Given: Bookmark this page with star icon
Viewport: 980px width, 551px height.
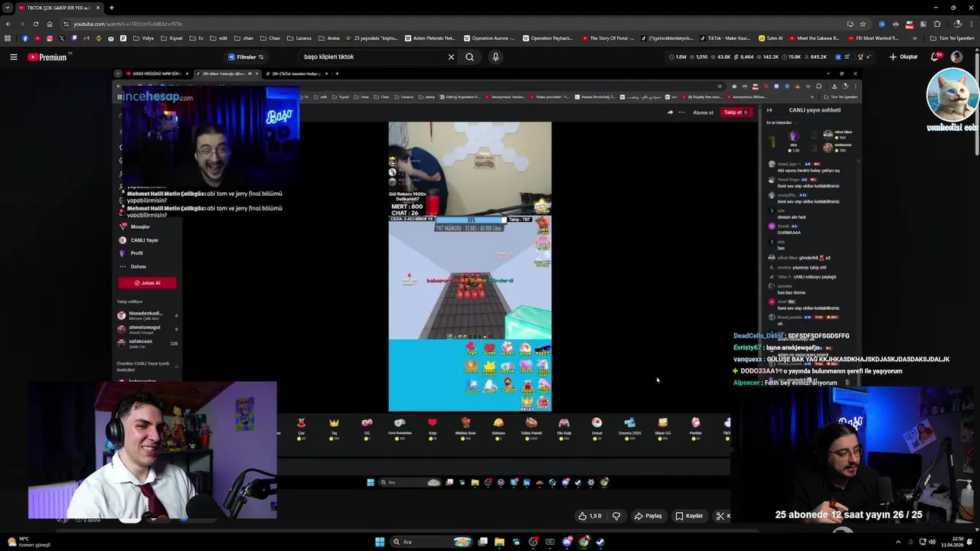Looking at the screenshot, I should [863, 24].
